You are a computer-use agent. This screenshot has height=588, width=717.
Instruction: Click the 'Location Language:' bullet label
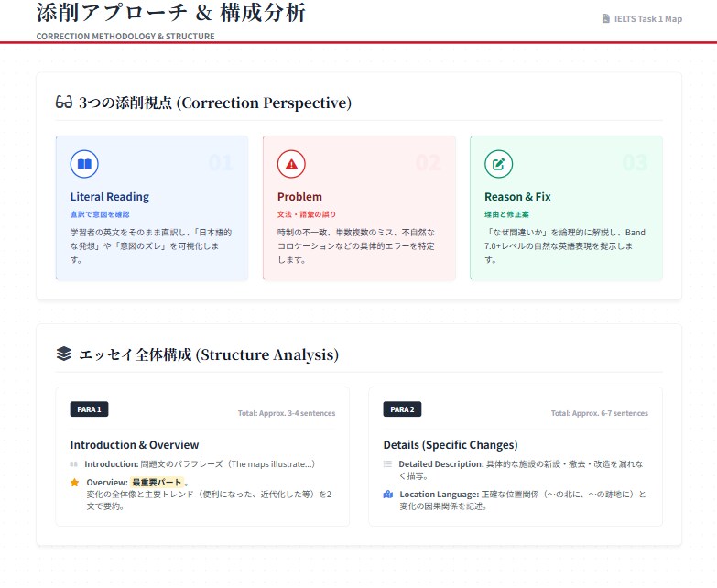[x=440, y=495]
